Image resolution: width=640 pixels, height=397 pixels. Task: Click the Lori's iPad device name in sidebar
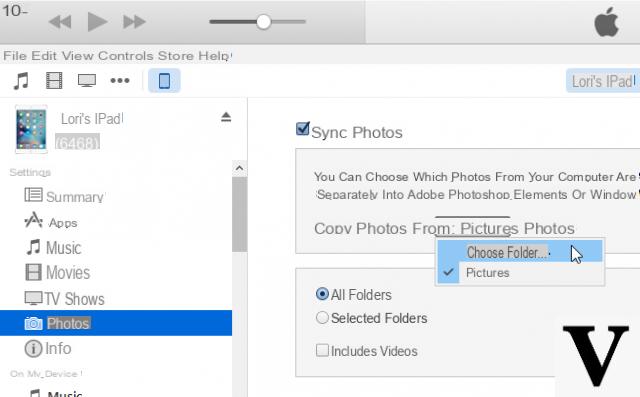point(92,119)
